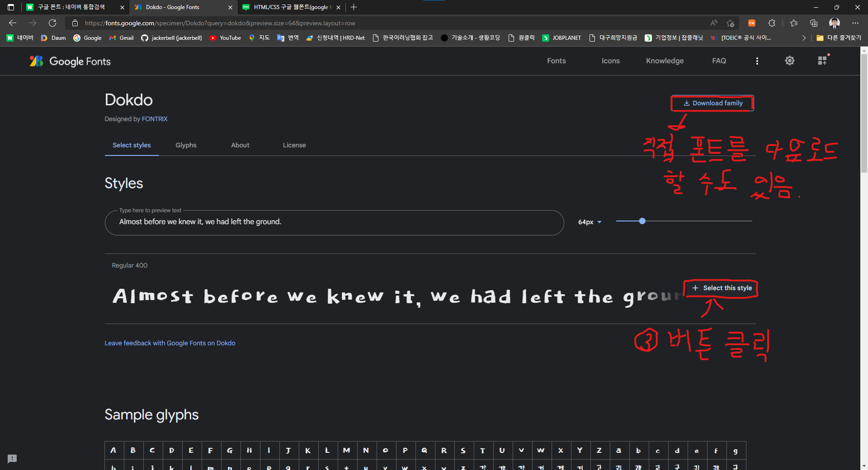Open the Glyphs tab
868x470 pixels.
[x=186, y=145]
